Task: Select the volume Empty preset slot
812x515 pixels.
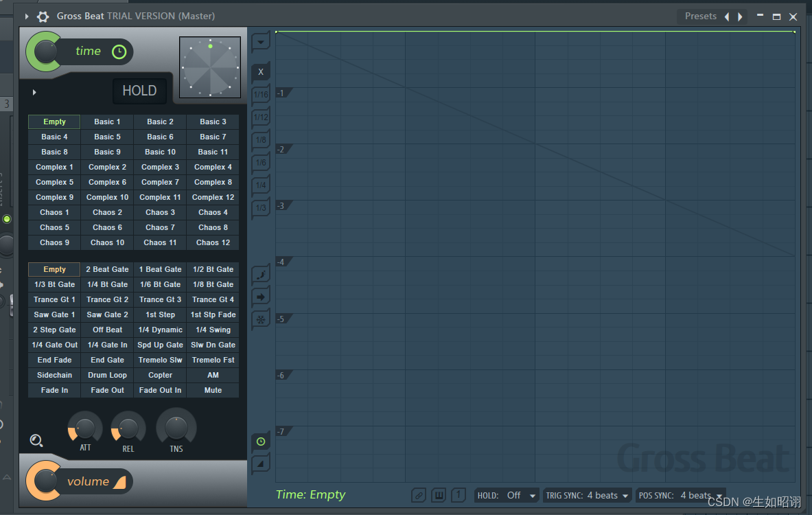Action: pyautogui.click(x=54, y=269)
